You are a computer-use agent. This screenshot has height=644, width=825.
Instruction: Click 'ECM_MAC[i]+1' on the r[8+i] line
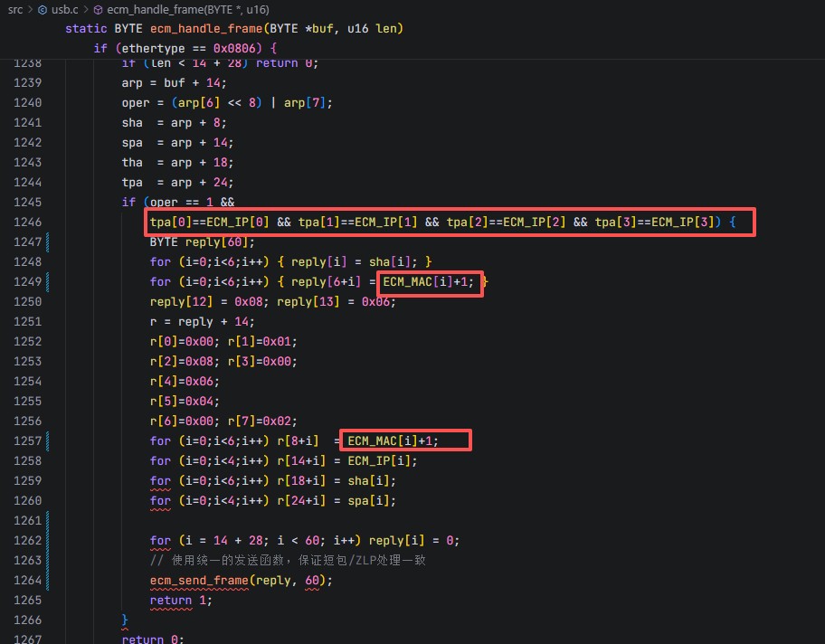click(x=389, y=440)
